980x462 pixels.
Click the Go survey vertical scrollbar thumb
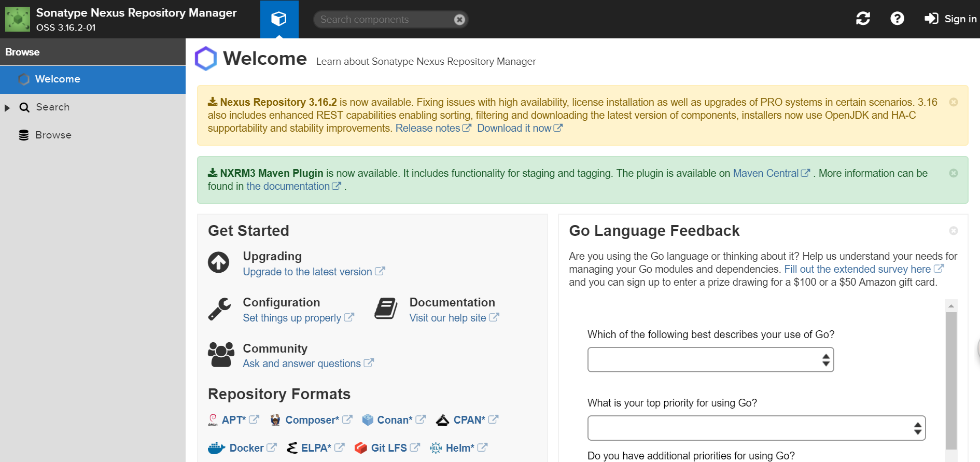951,380
